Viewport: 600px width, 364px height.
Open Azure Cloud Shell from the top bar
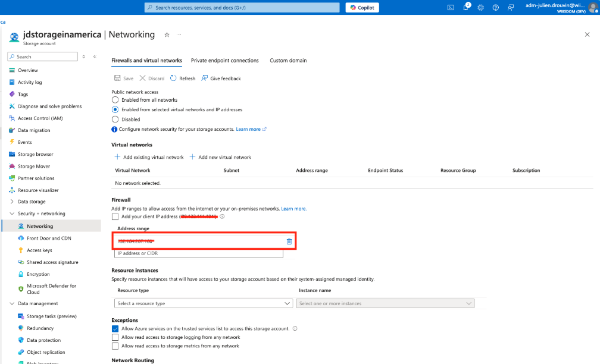click(x=451, y=7)
